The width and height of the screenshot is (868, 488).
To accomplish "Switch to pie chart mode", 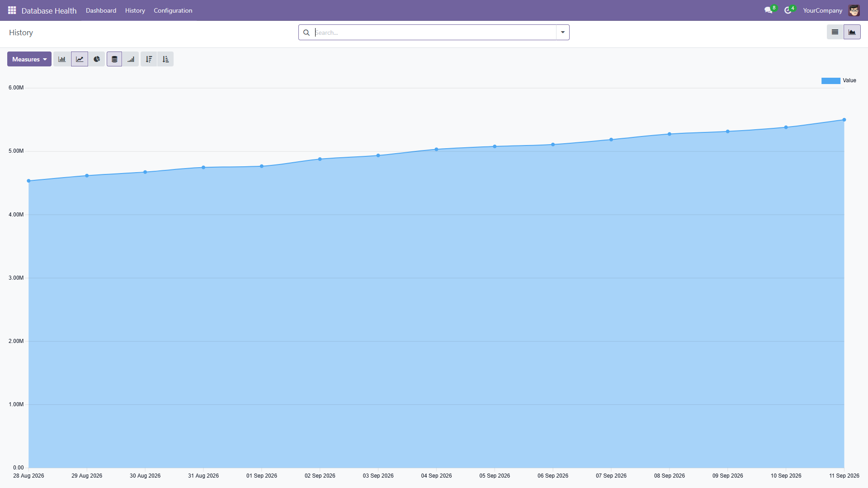I will click(97, 59).
